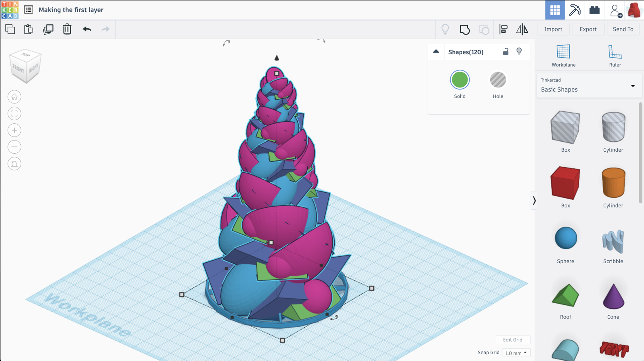
Task: Zoom in with the plus button
Action: (14, 130)
